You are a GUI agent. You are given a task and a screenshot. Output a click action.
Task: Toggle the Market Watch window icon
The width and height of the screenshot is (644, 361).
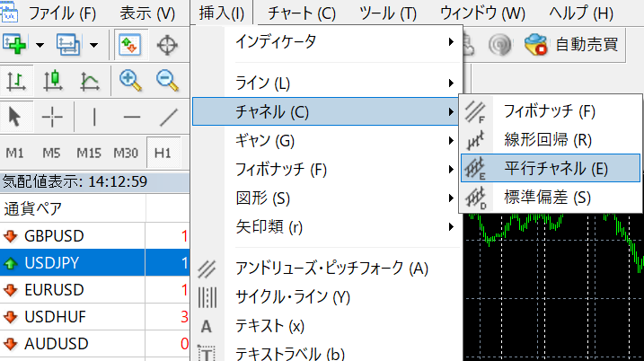tap(130, 44)
